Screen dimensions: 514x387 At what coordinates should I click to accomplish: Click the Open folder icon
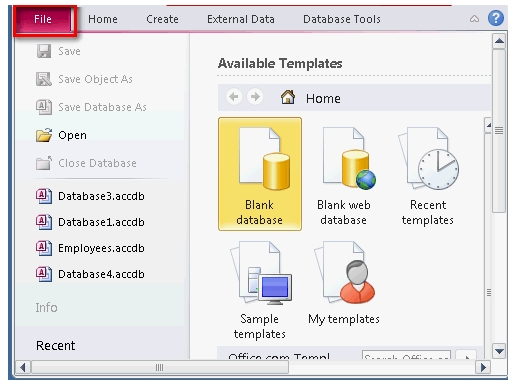point(44,135)
